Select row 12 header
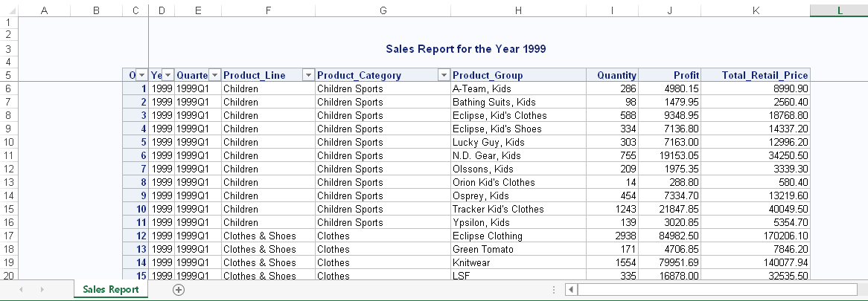 (8, 169)
